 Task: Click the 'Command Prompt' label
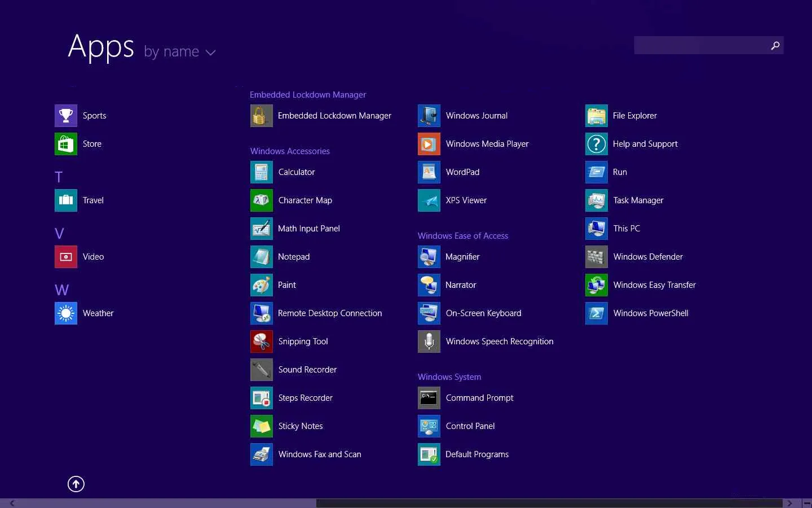(x=479, y=398)
